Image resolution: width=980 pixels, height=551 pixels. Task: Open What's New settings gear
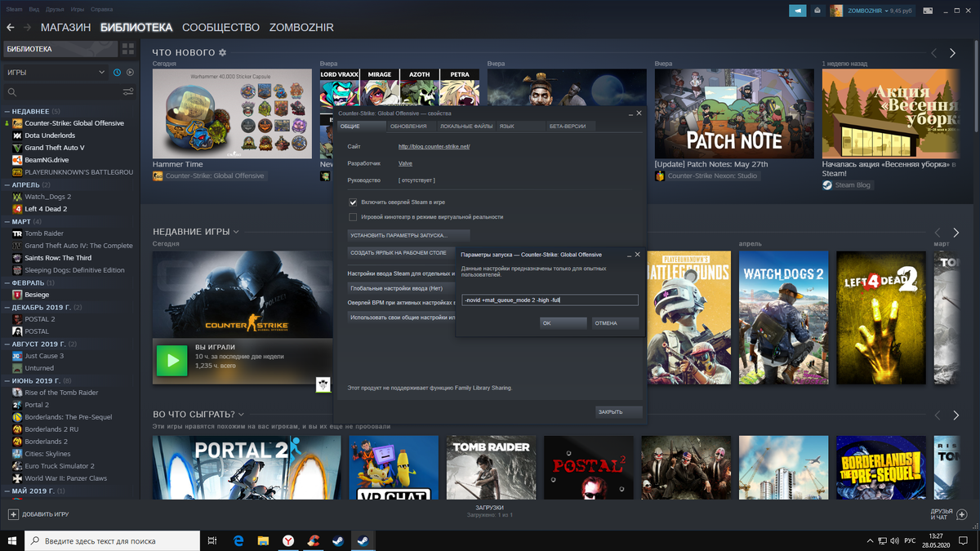tap(222, 53)
